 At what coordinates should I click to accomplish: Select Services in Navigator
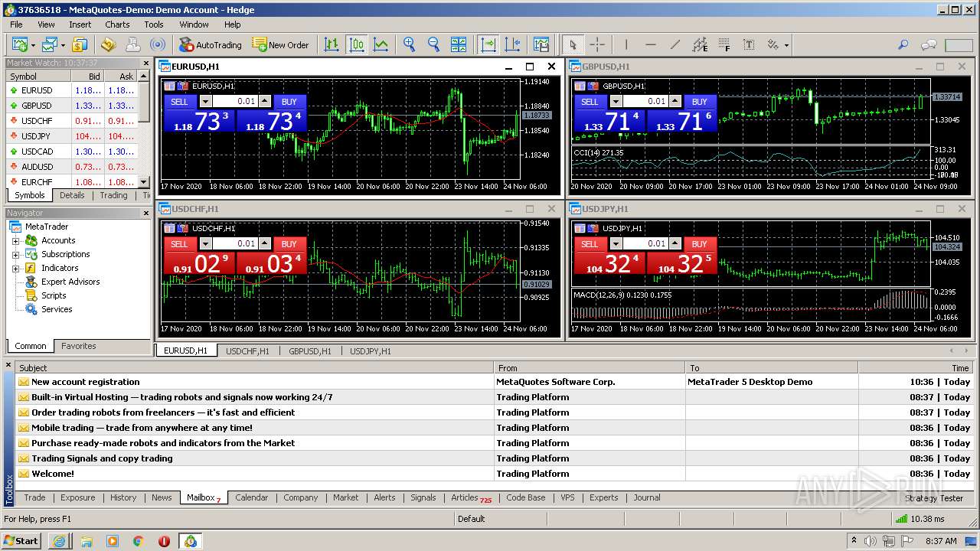(57, 309)
